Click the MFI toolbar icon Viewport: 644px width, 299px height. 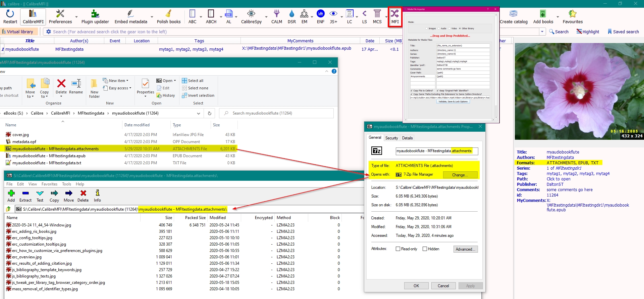pos(395,16)
